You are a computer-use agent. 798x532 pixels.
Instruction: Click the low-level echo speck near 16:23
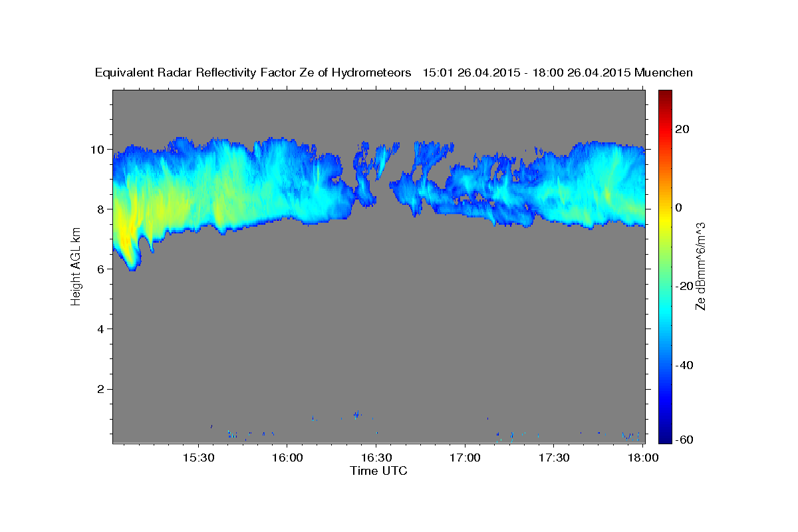356,414
